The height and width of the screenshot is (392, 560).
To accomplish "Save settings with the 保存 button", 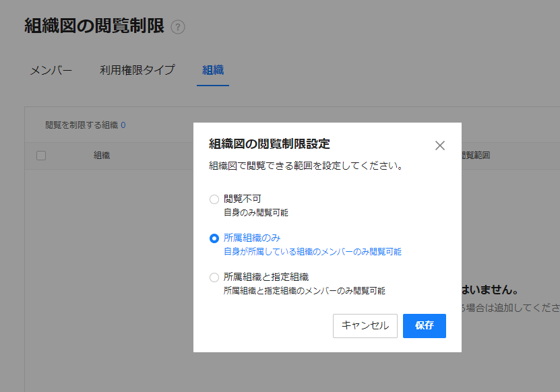I will [424, 326].
